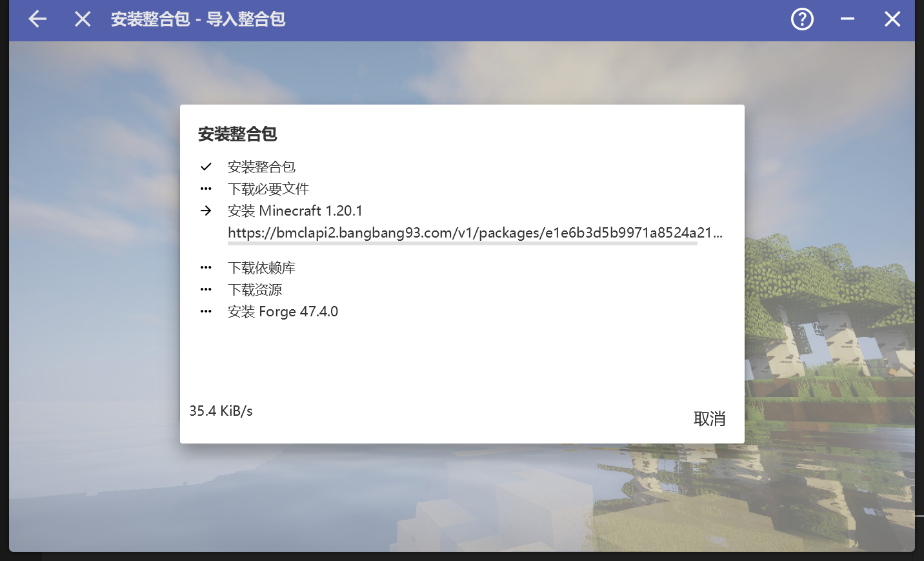Click the 安装 Forge 47.4.0 step label
The height and width of the screenshot is (561, 924).
(x=283, y=311)
